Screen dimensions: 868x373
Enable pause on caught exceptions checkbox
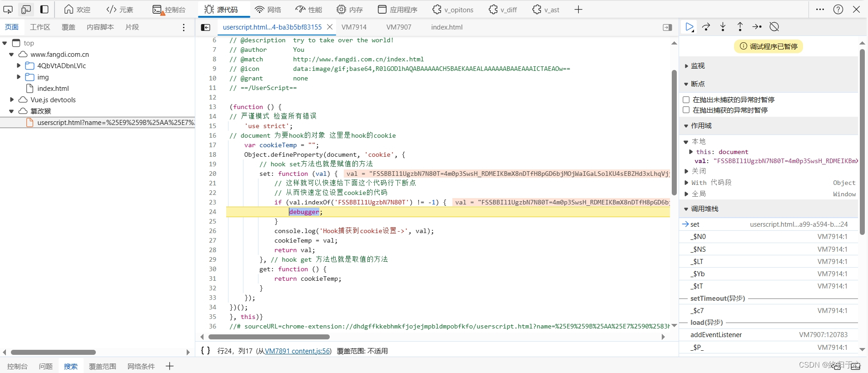(686, 110)
